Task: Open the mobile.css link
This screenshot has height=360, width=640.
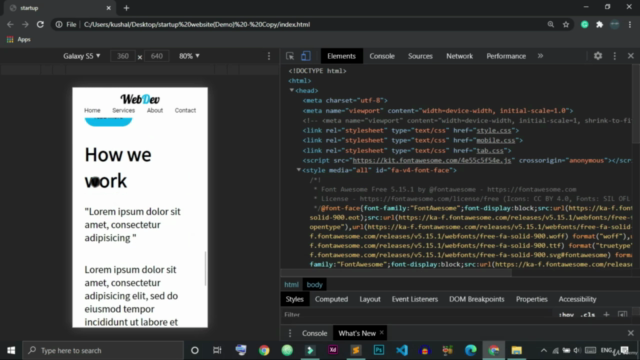Action: click(496, 140)
